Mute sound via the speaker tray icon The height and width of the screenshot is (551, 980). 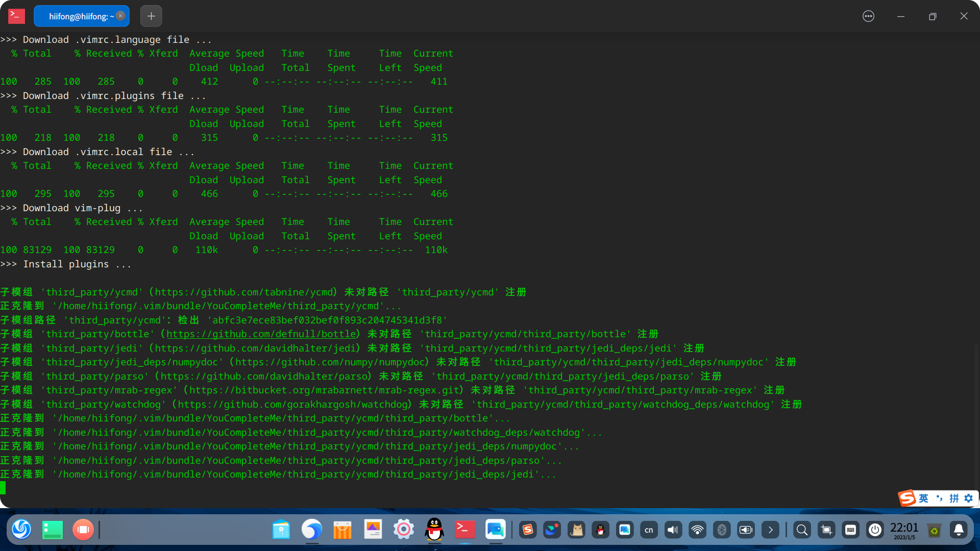click(673, 530)
